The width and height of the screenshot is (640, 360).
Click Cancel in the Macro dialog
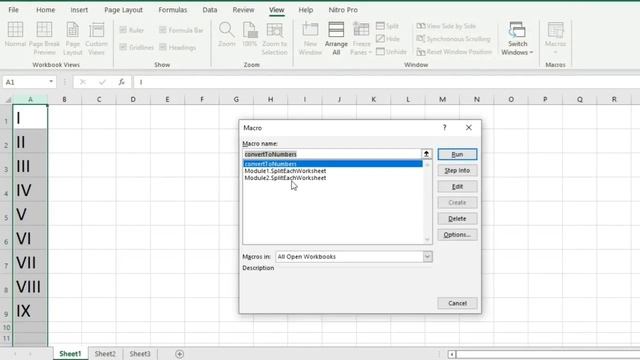[457, 303]
